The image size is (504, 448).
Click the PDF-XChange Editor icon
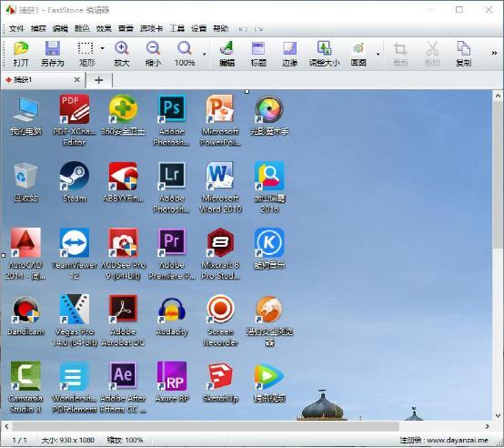click(75, 108)
